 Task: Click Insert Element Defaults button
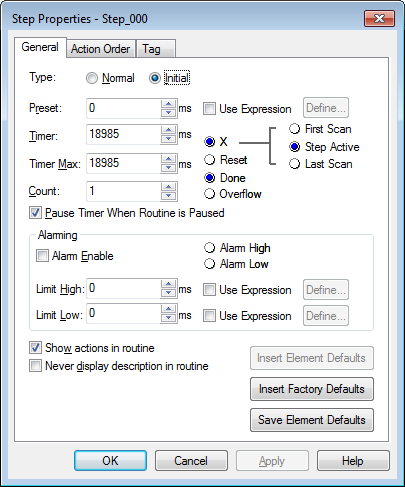click(x=312, y=358)
